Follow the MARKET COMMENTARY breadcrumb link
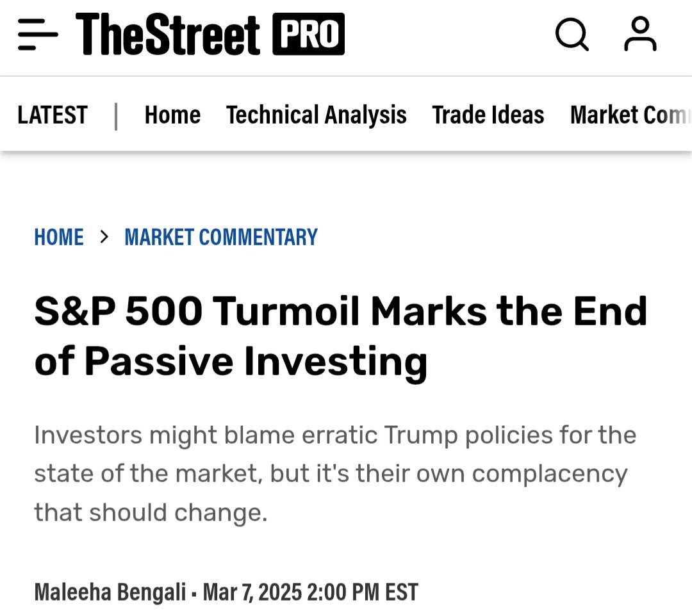Viewport: 692px width, 616px height. click(x=221, y=237)
